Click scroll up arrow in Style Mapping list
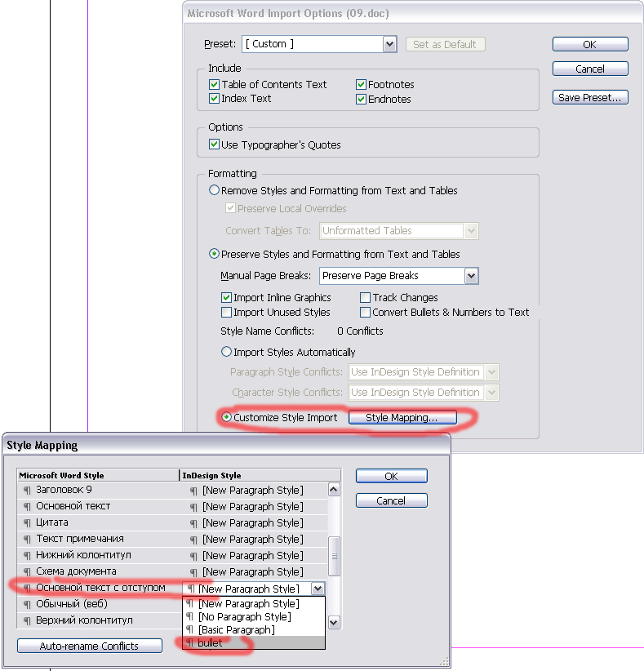This screenshot has height=671, width=644. pyautogui.click(x=334, y=490)
